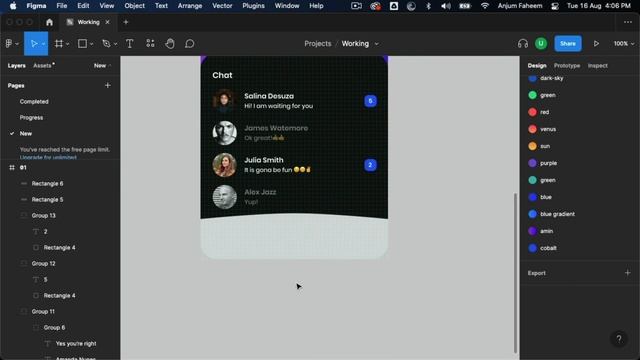Select the Working file tab

88,22
